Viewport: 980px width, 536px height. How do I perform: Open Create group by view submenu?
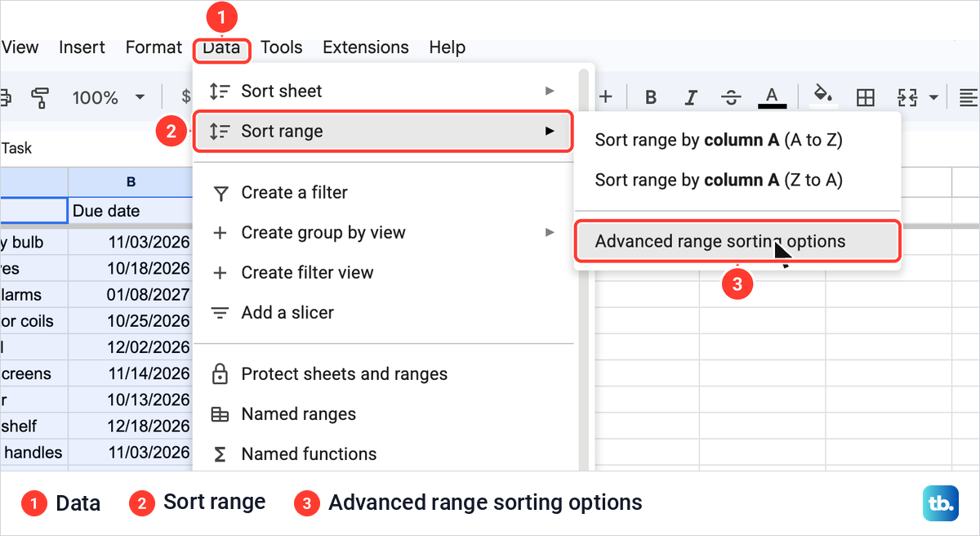click(x=382, y=233)
